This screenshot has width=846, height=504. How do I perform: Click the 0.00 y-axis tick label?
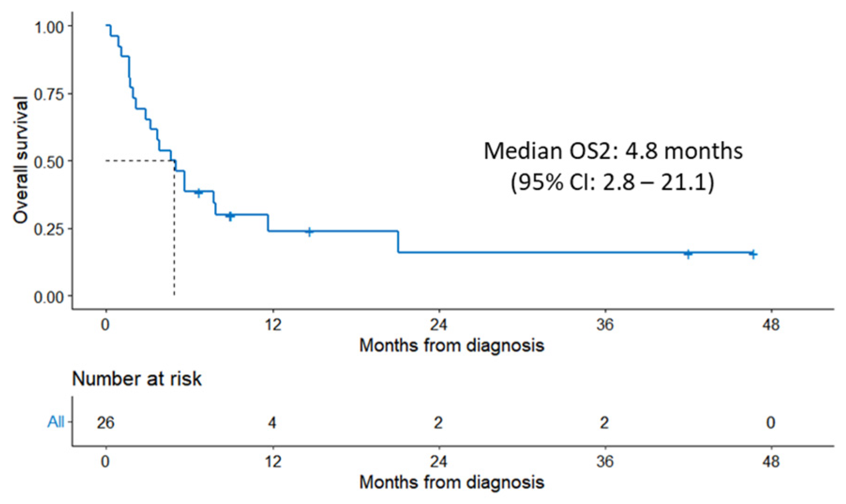(x=49, y=296)
